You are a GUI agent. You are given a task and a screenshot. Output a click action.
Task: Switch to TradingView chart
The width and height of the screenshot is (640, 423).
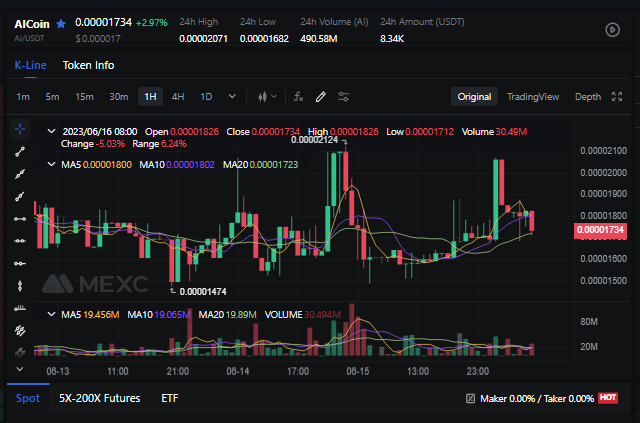(x=533, y=97)
